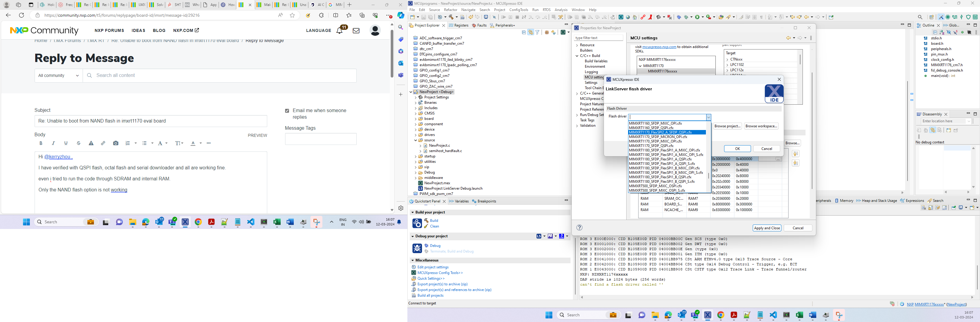Expand Run/Debug Settings in properties tree
The image size is (980, 322).
pyautogui.click(x=577, y=115)
